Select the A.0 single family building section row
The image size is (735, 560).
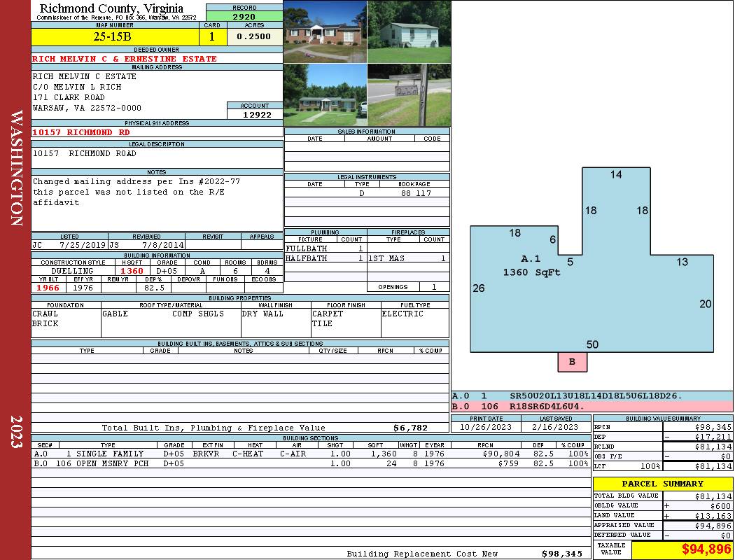click(310, 454)
